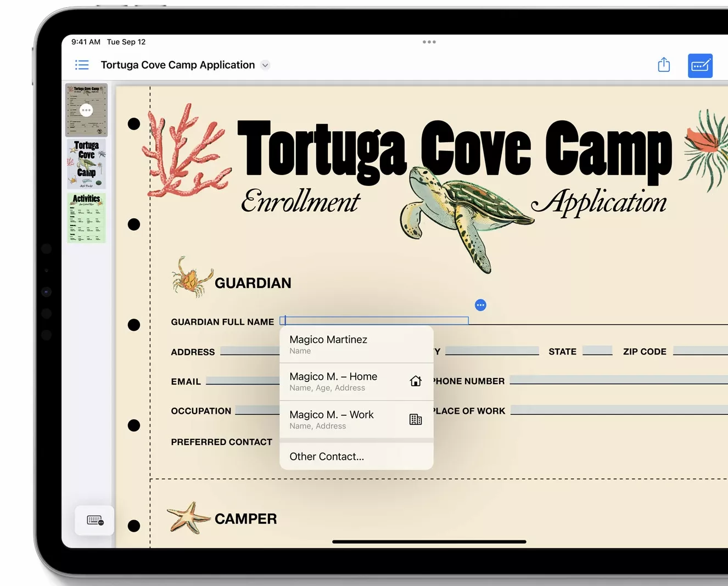Tap the building icon for Work contact
Image resolution: width=728 pixels, height=586 pixels.
(416, 420)
